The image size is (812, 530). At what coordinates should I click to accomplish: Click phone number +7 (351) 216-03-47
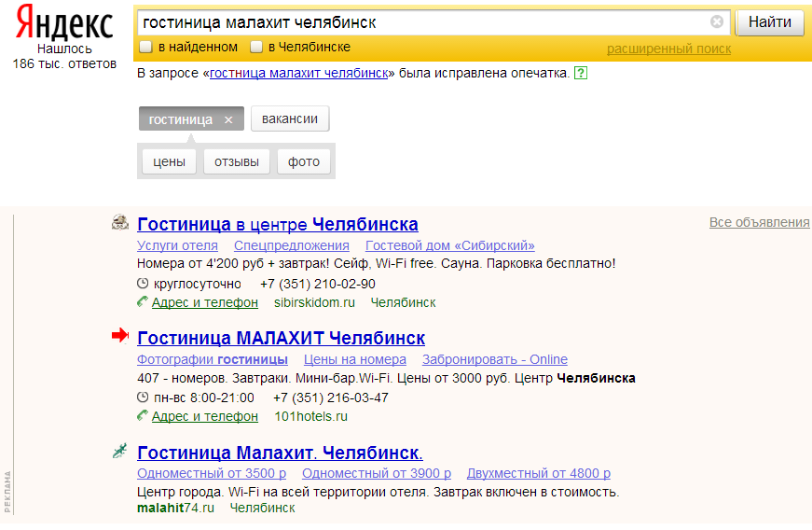331,398
